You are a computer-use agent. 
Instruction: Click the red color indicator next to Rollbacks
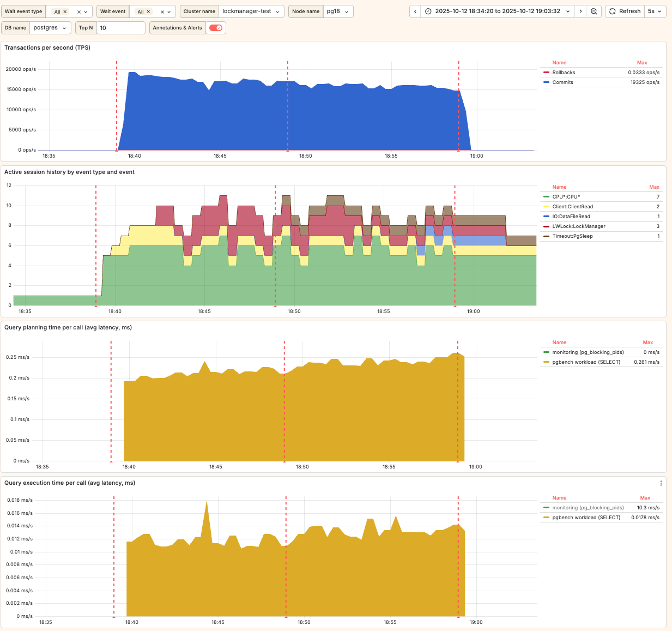pos(546,72)
